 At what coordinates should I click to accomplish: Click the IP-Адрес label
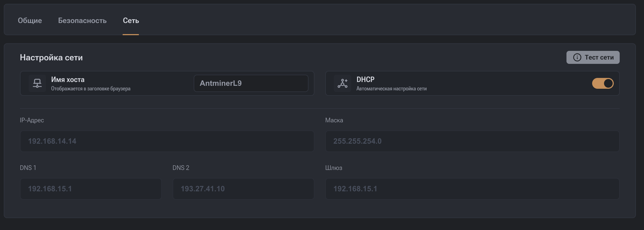(32, 120)
